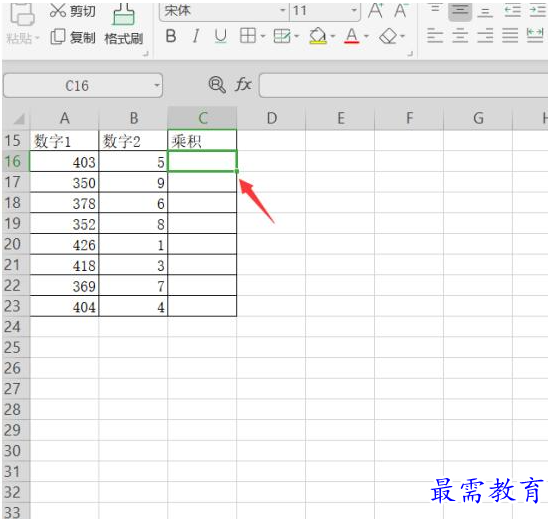Click cell with value 404
Image resolution: width=552 pixels, height=522 pixels.
[x=64, y=306]
